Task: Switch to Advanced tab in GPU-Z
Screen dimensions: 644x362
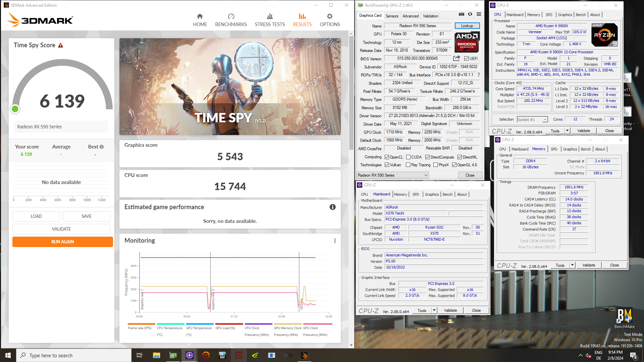Action: point(411,16)
